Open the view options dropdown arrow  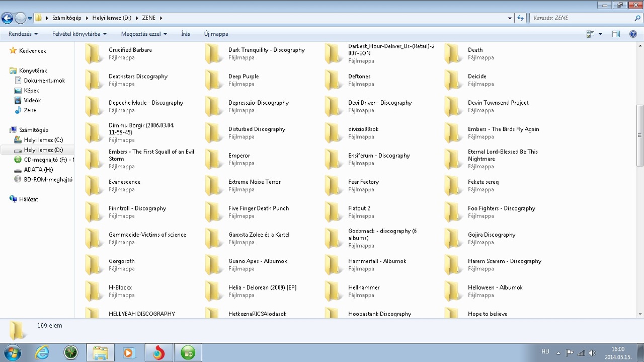tap(600, 34)
